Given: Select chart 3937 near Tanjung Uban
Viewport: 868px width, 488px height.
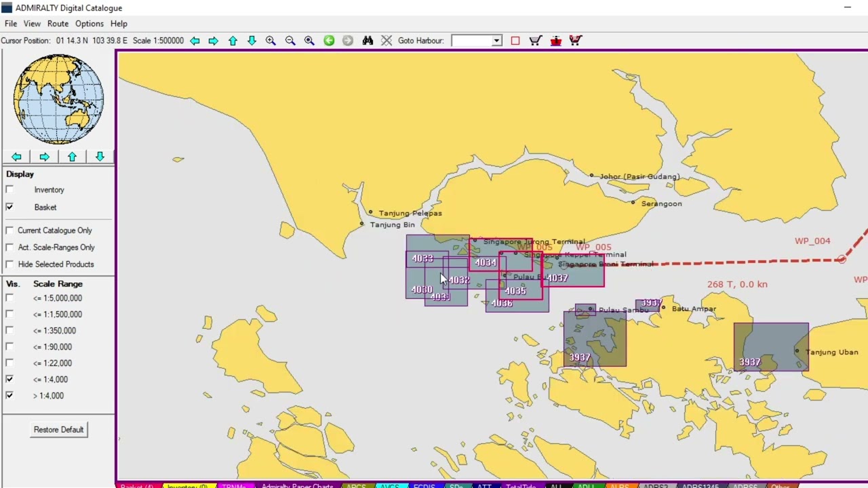Looking at the screenshot, I should (x=749, y=362).
